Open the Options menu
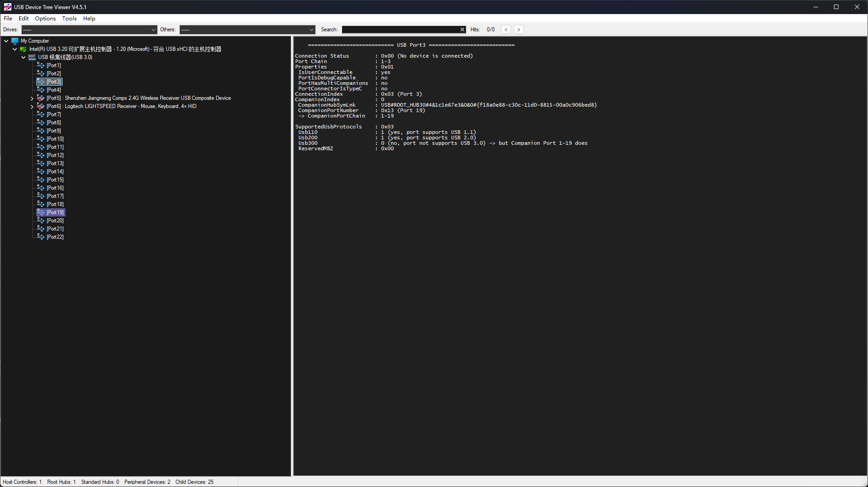This screenshot has height=487, width=868. click(x=45, y=19)
